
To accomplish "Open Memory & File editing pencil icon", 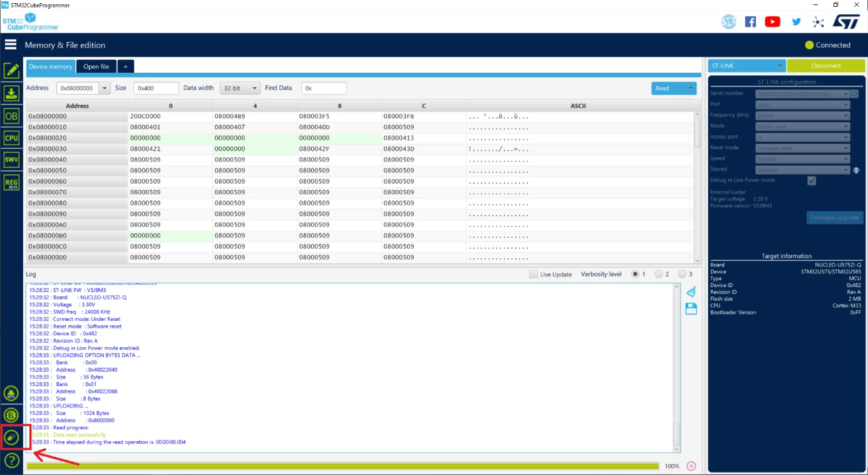I will point(11,71).
